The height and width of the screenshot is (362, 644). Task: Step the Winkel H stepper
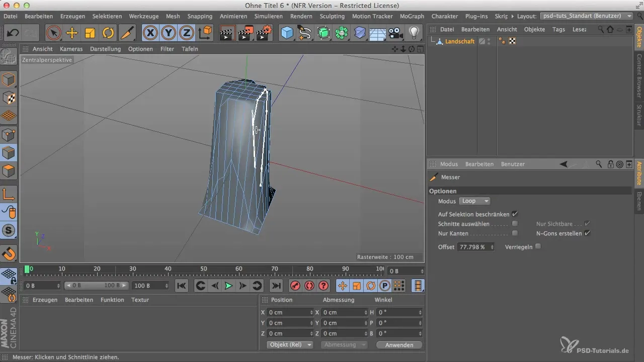tap(420, 312)
